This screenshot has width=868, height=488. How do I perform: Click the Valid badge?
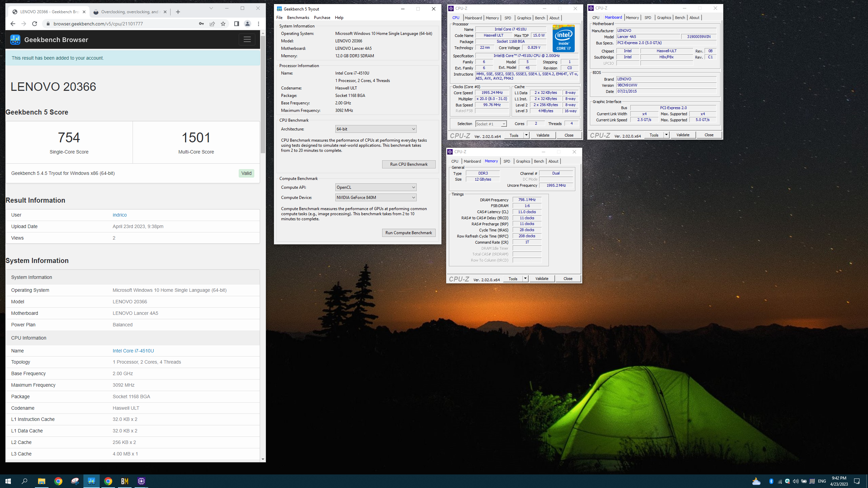(x=246, y=173)
